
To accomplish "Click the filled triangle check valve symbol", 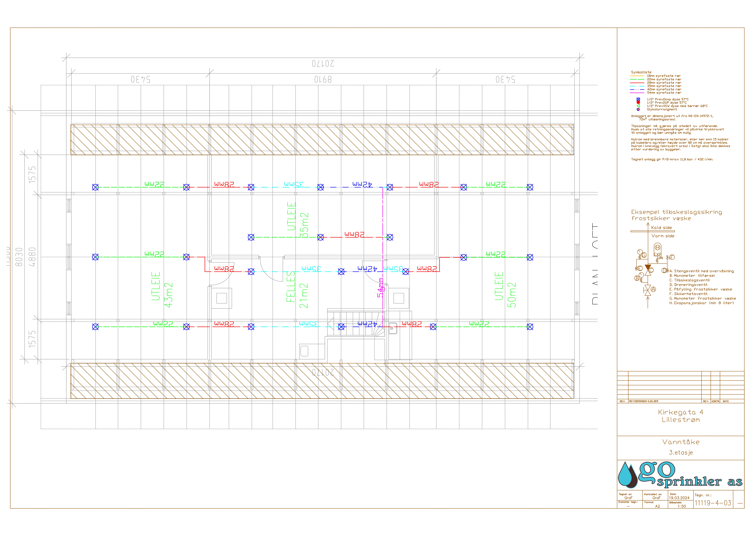I will click(x=648, y=267).
